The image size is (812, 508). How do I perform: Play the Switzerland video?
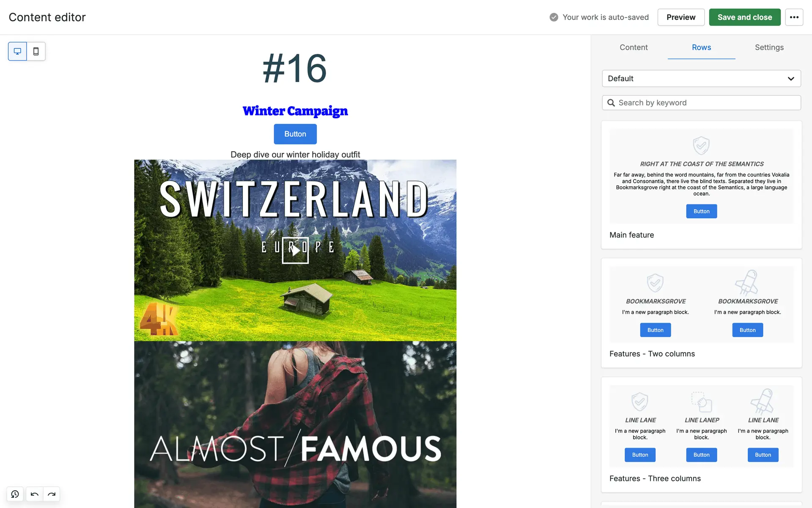(295, 250)
